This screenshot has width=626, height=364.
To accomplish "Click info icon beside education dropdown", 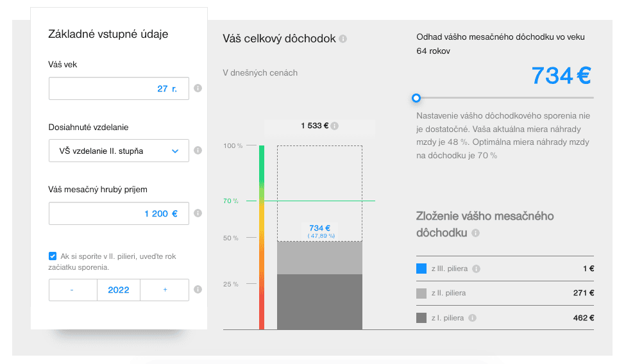I will coord(198,151).
